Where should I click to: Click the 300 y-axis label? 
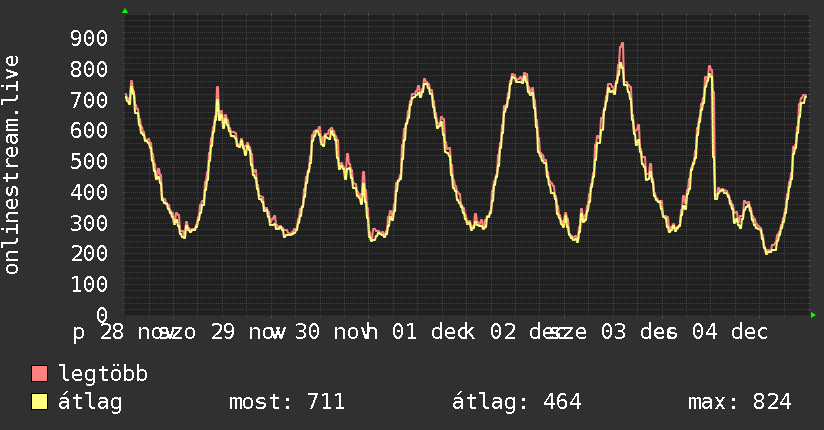click(89, 223)
